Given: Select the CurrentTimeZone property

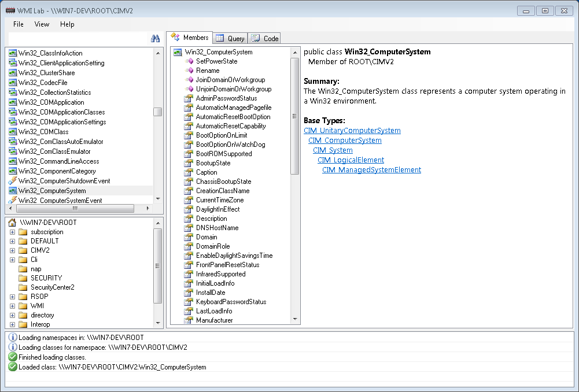Looking at the screenshot, I should coord(220,200).
